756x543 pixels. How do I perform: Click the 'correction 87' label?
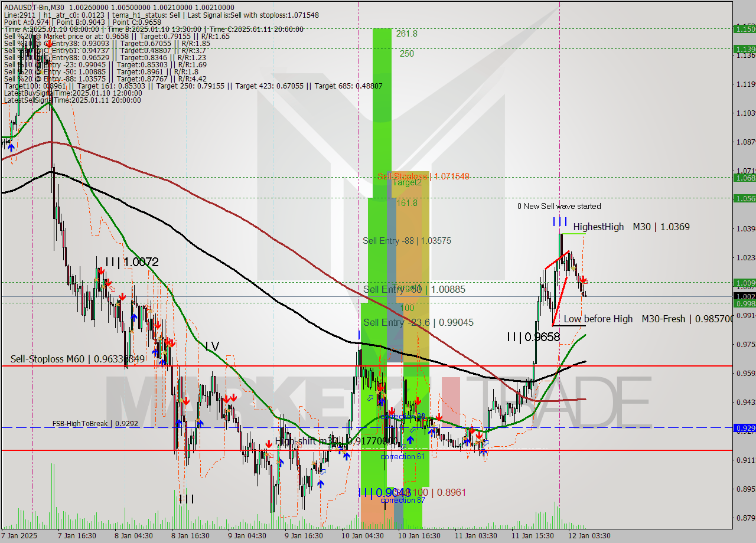coord(402,500)
